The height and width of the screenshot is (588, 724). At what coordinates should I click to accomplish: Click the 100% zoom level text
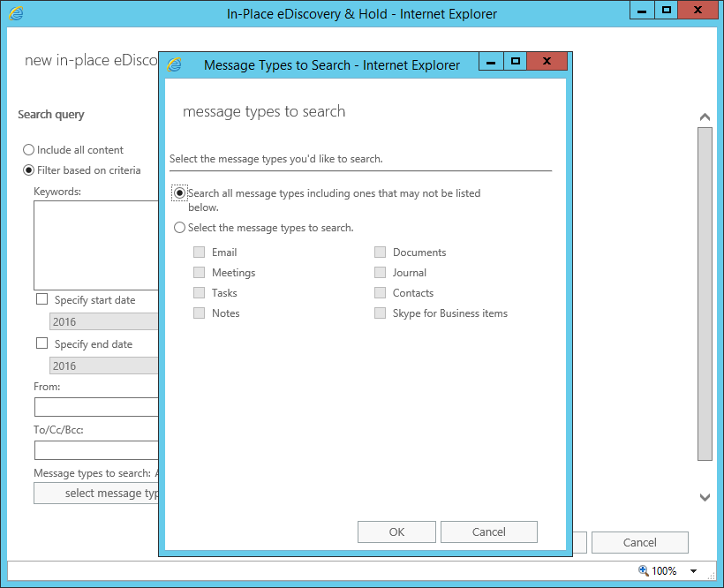click(x=664, y=571)
